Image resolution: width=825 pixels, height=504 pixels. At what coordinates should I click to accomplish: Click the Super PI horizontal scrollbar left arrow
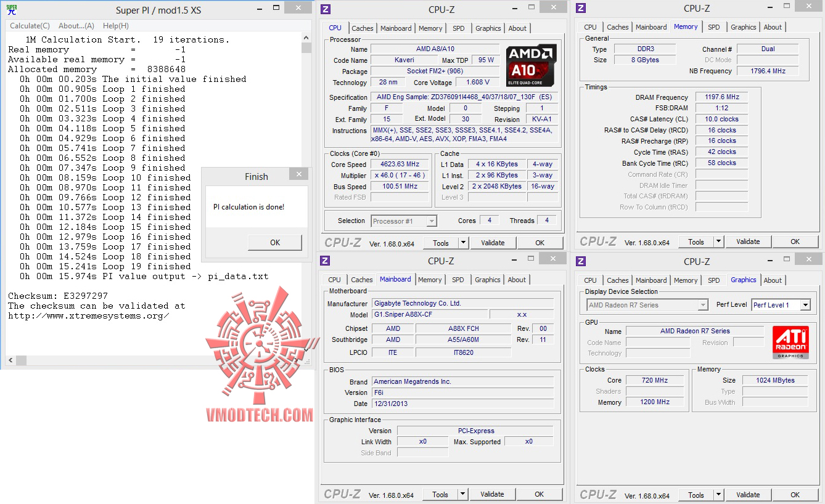pos(10,360)
